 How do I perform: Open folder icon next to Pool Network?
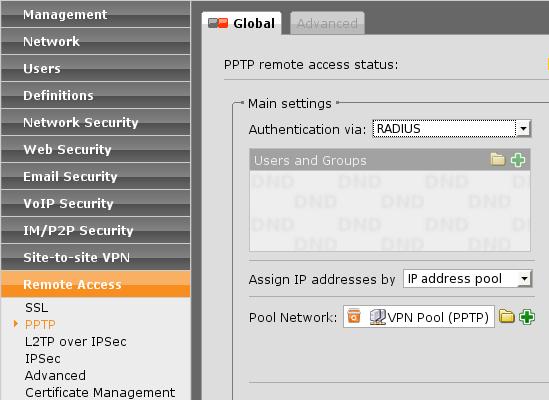coord(506,316)
